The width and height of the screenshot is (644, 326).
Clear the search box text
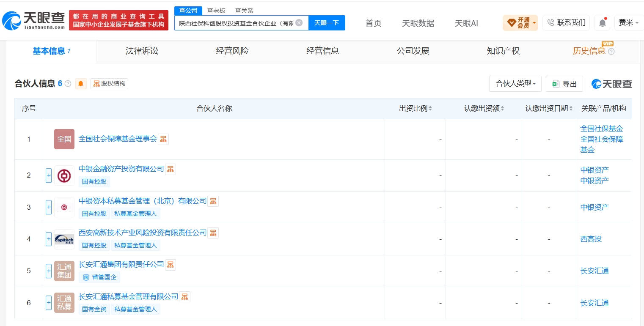point(299,23)
